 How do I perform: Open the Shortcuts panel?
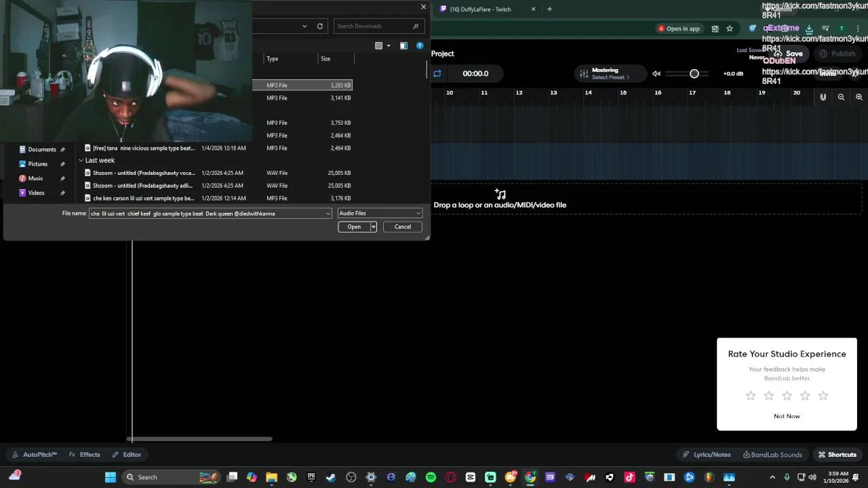pos(837,455)
